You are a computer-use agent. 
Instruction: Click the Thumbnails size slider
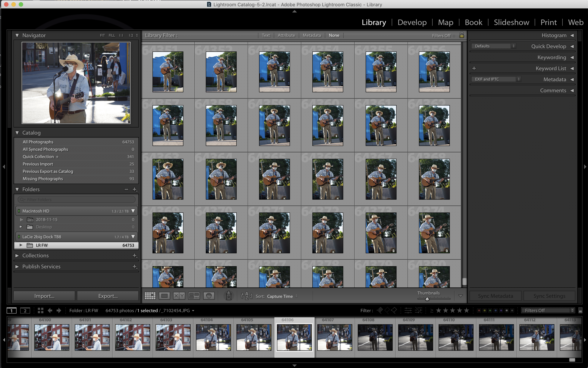coord(427,299)
